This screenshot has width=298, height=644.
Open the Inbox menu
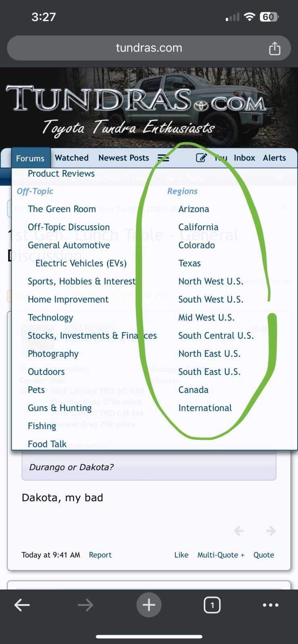tap(244, 158)
